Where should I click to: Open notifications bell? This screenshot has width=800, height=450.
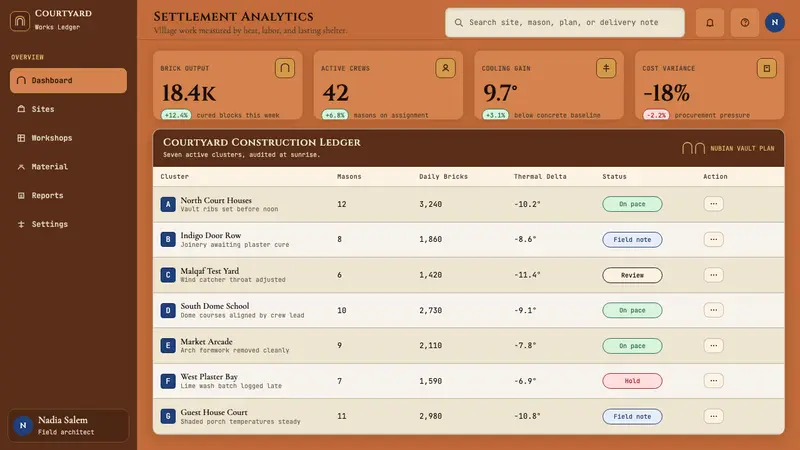[x=710, y=22]
